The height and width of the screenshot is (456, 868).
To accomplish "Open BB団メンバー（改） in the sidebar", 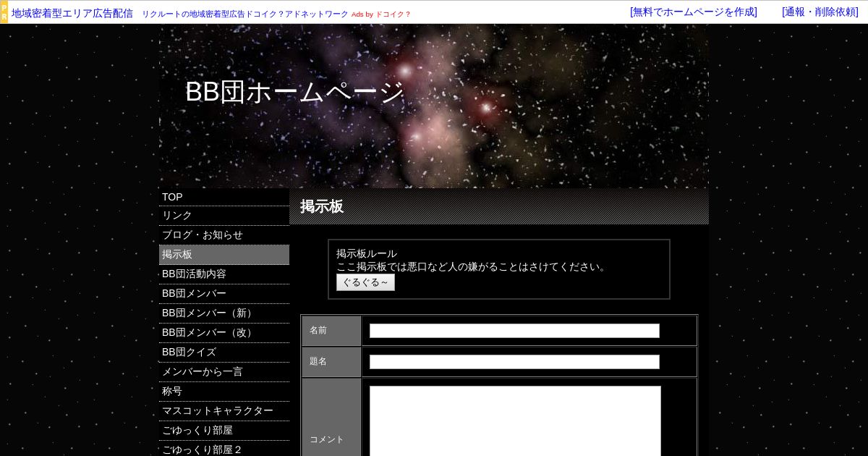I will [224, 333].
